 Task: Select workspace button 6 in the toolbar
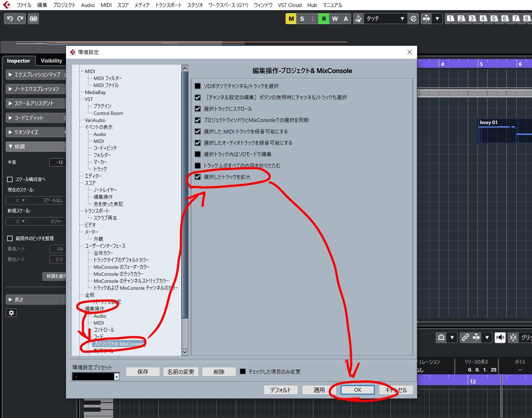[x=505, y=19]
